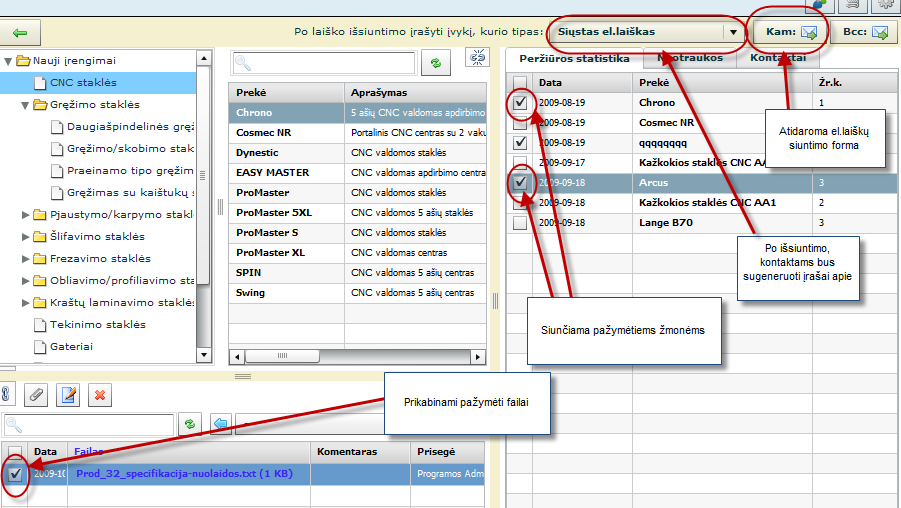901x508 pixels.
Task: Open Bcc email form with envelope button
Action: [x=865, y=32]
